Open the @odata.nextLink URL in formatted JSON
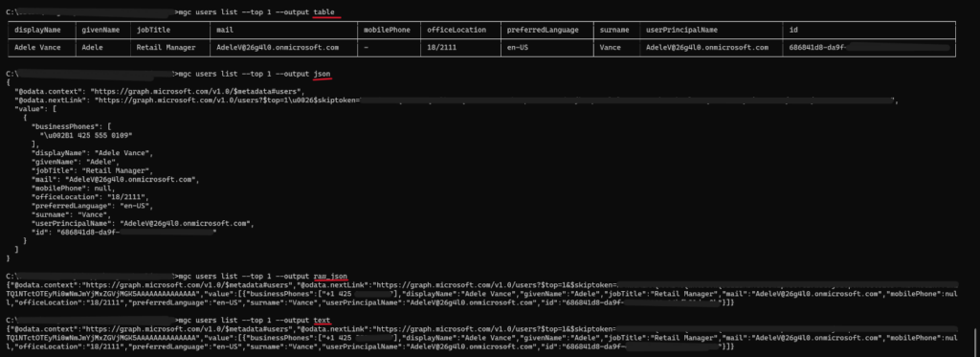Viewport: 980px width, 357px height. [x=494, y=100]
